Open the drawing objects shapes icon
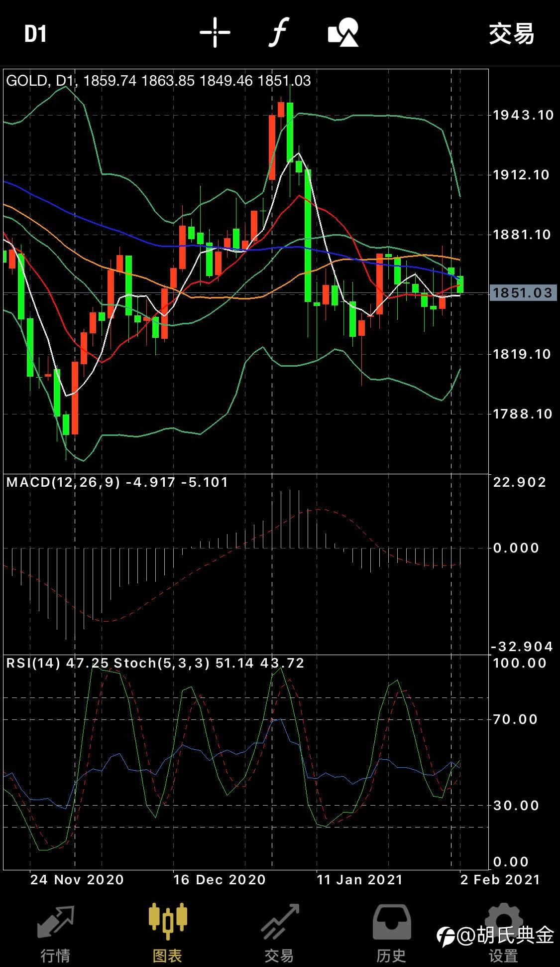The image size is (560, 967). pyautogui.click(x=343, y=32)
